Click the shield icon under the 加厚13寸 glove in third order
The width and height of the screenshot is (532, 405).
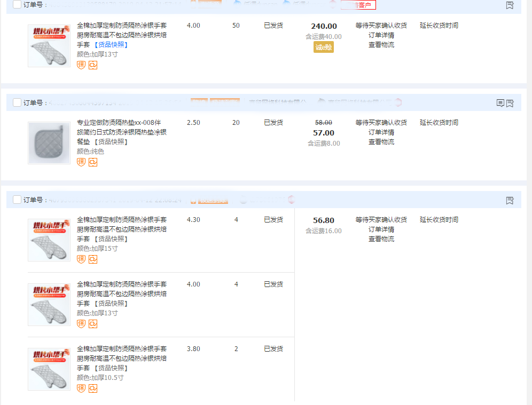[80, 323]
